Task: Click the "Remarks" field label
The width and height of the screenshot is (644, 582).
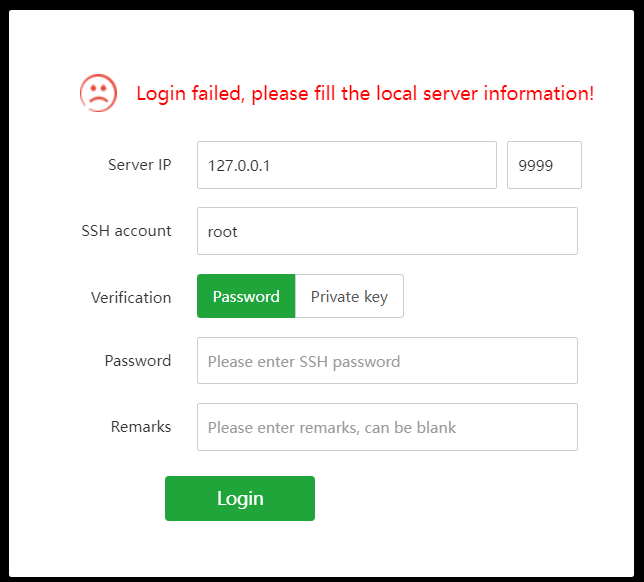Action: [x=141, y=427]
